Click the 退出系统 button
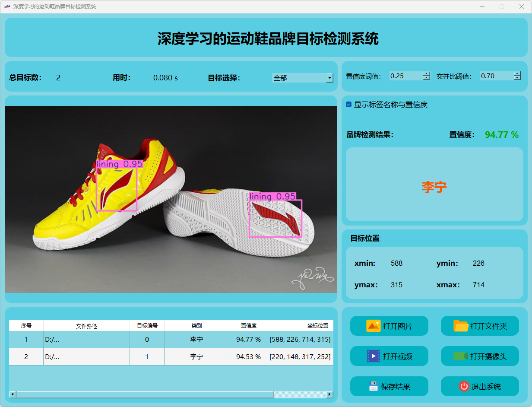The width and height of the screenshot is (532, 407). (480, 386)
